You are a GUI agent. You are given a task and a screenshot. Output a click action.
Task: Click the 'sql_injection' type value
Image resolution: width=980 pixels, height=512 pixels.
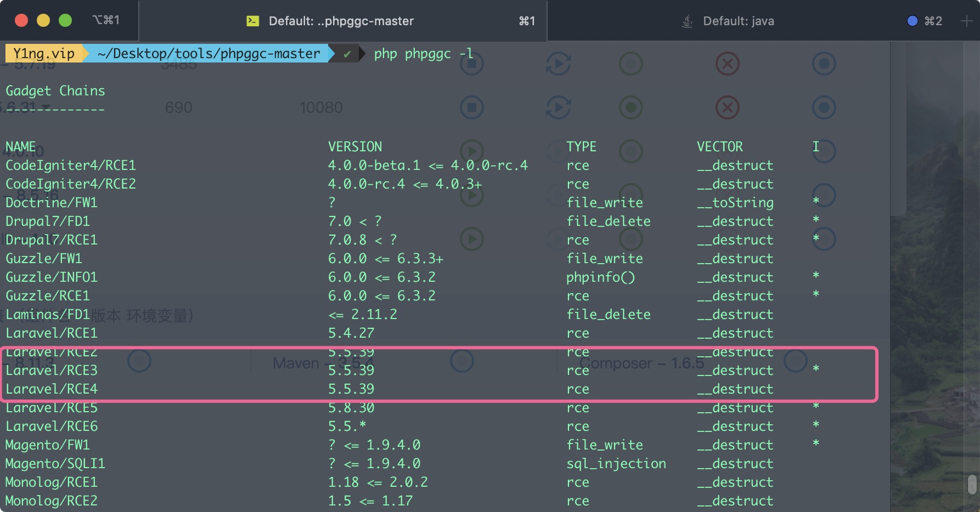[616, 464]
